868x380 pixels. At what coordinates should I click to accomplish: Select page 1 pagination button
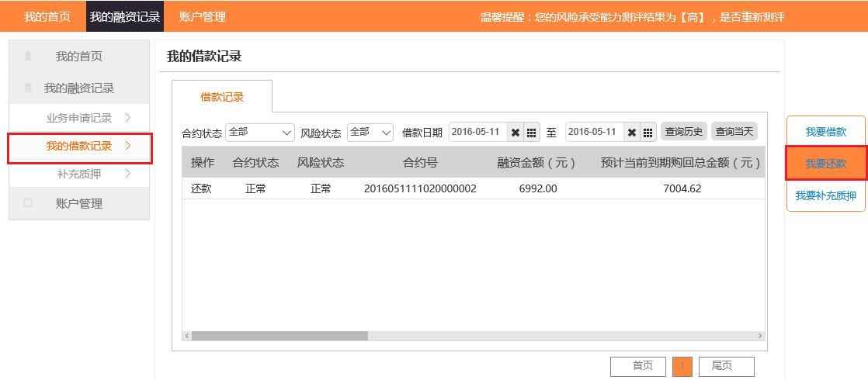[682, 366]
